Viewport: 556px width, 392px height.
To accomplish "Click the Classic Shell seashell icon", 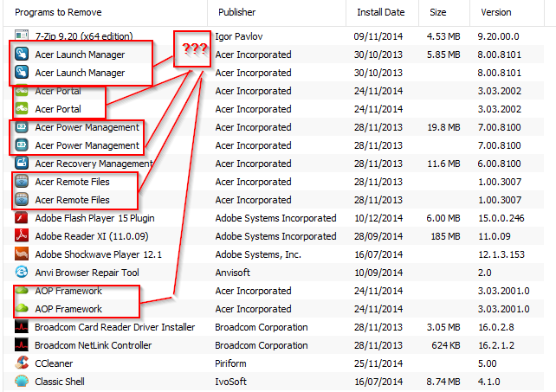I will point(22,381).
